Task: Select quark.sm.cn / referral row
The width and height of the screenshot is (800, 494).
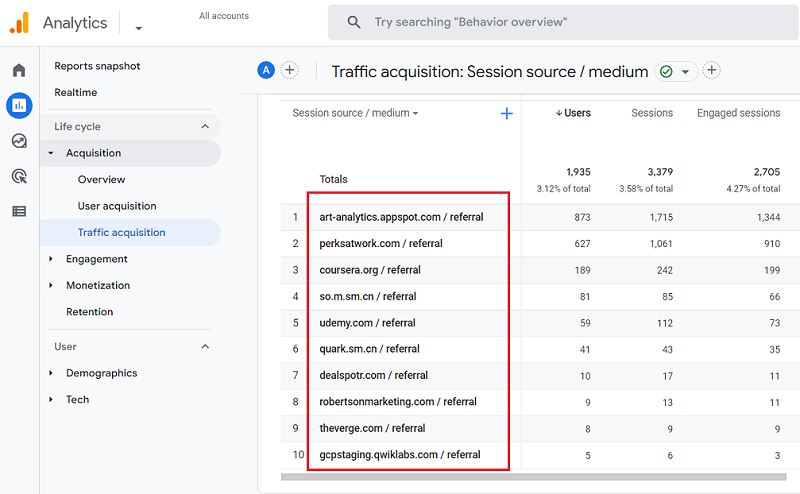Action: [x=369, y=349]
